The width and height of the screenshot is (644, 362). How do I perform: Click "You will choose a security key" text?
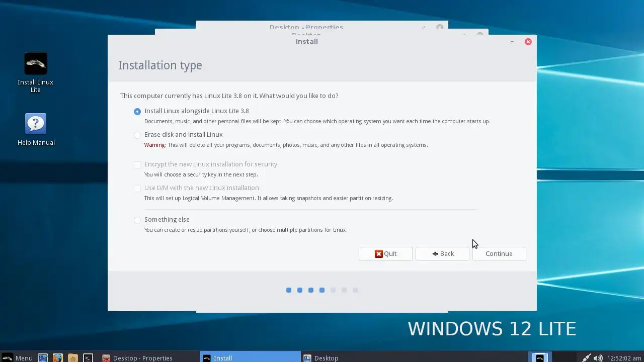click(201, 174)
